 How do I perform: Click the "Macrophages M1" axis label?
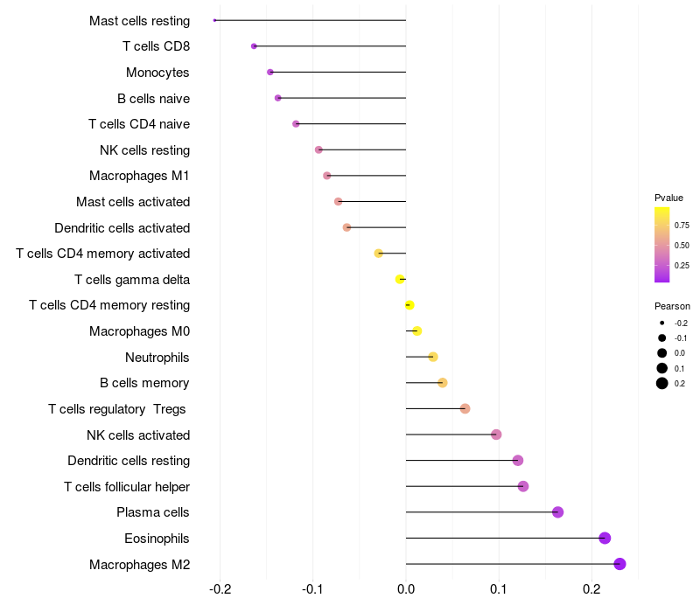tap(139, 176)
